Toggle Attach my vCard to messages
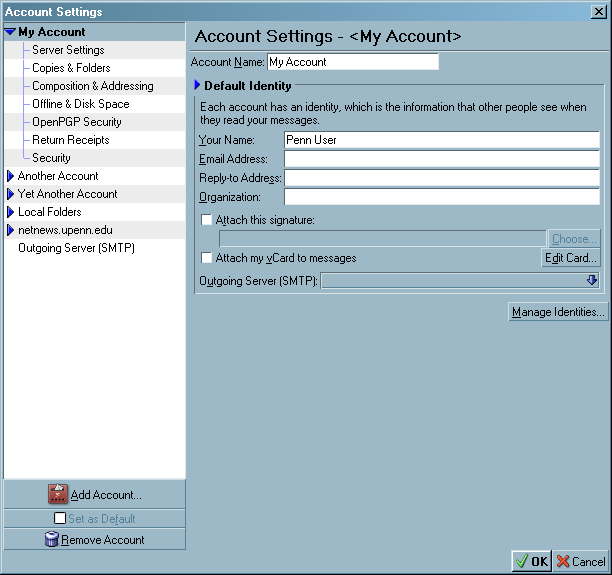 207,258
